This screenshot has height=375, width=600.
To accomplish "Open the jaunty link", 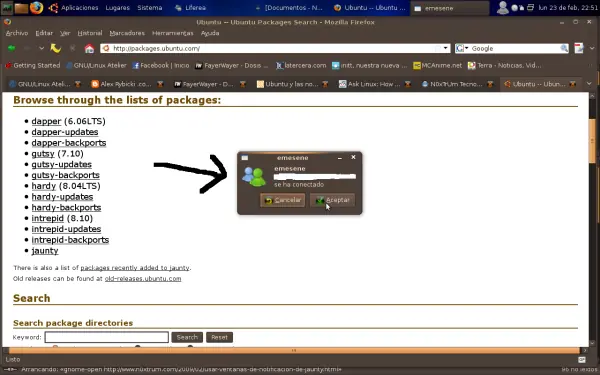I will click(x=45, y=251).
